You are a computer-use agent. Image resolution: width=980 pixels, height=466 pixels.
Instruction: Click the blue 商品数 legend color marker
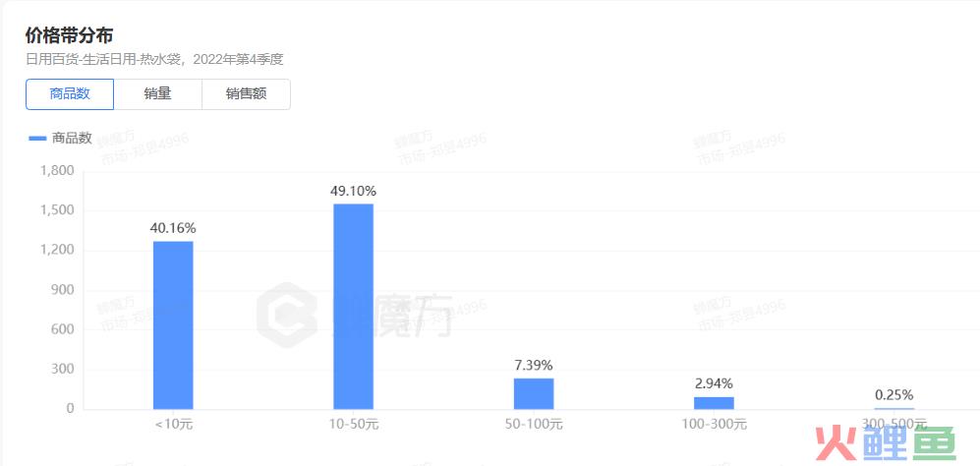click(37, 139)
